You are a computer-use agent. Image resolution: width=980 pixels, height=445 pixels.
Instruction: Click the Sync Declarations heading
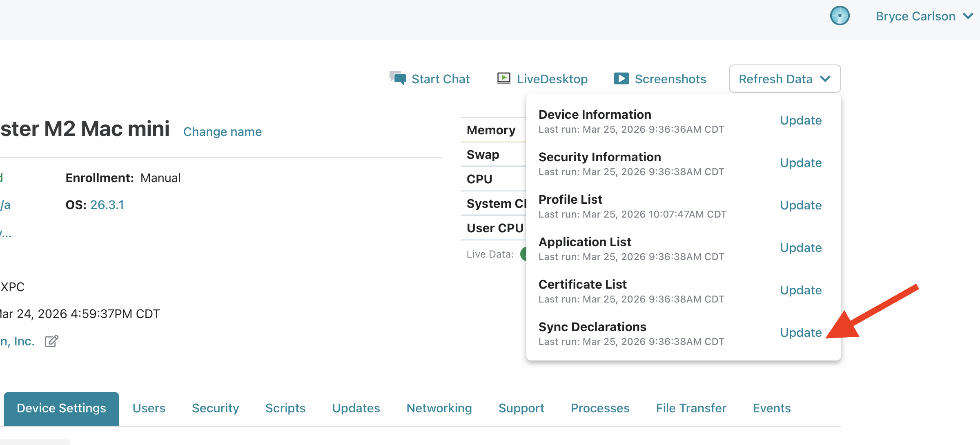click(x=592, y=327)
